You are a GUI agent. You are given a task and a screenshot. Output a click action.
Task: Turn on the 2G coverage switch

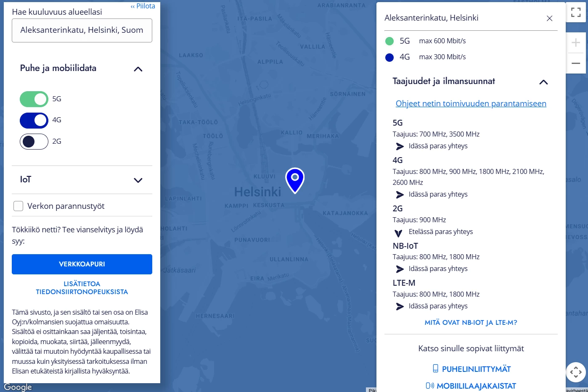click(x=34, y=142)
